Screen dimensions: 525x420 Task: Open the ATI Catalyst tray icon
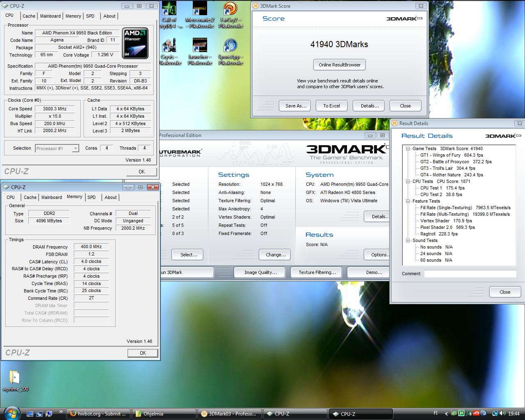click(x=476, y=413)
